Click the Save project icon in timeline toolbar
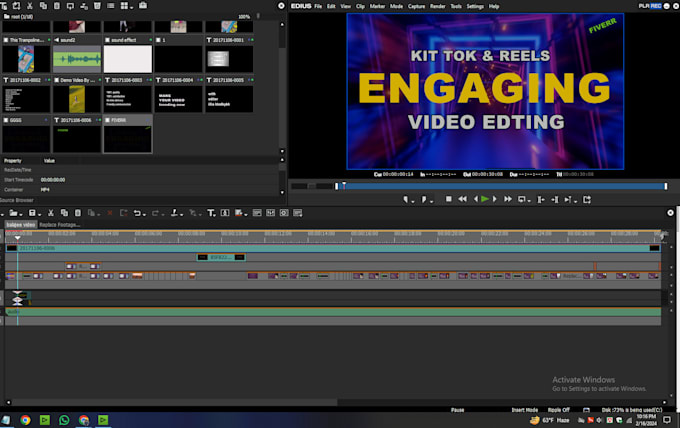 pyautogui.click(x=33, y=213)
